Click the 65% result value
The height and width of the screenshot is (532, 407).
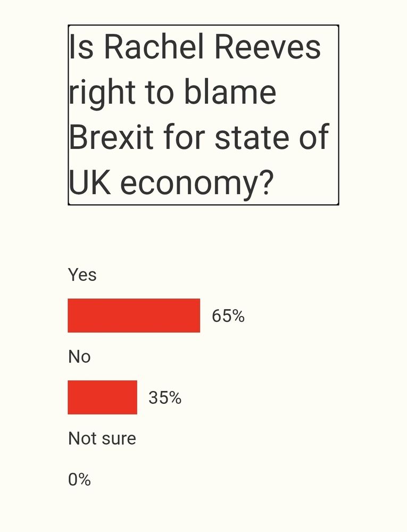(228, 316)
